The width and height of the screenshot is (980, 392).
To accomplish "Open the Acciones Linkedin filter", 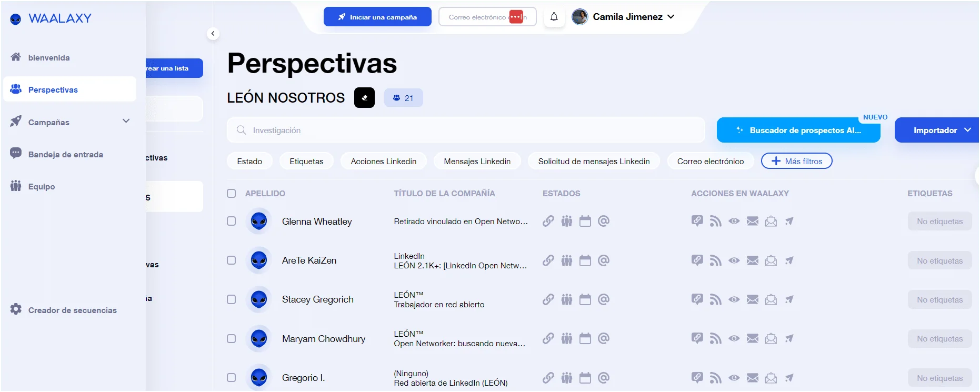I will [x=384, y=161].
